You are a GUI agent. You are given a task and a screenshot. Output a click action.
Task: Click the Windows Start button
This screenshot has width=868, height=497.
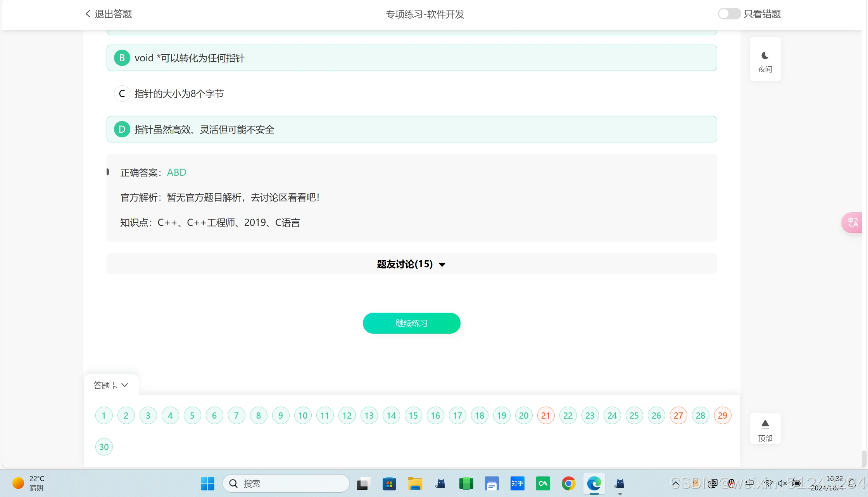pos(207,483)
